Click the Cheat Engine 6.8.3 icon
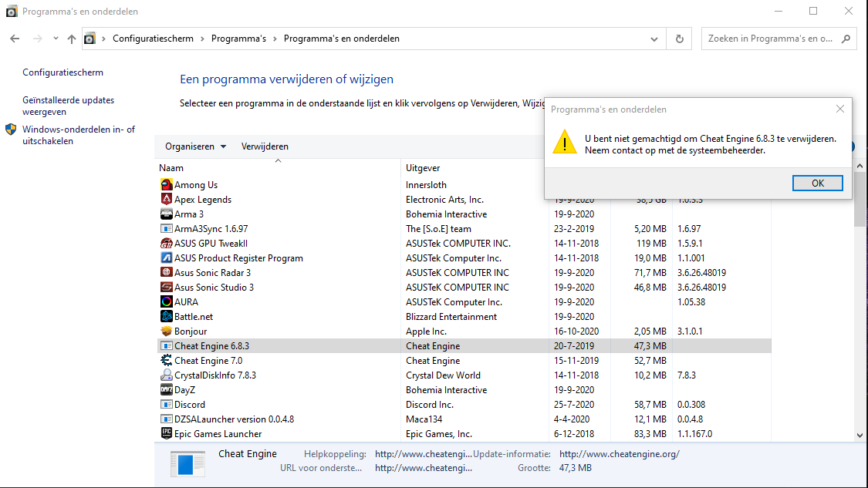Screen dimensions: 868x488 click(x=166, y=346)
